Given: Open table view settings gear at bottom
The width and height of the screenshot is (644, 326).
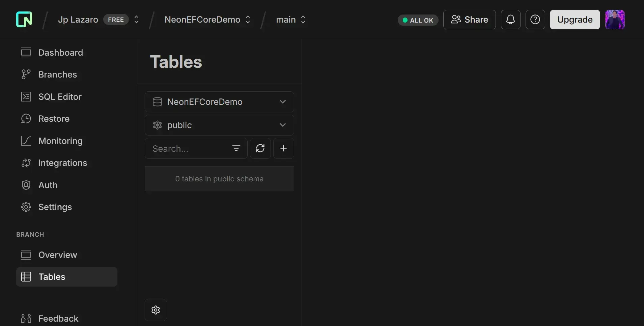Looking at the screenshot, I should coord(156,310).
